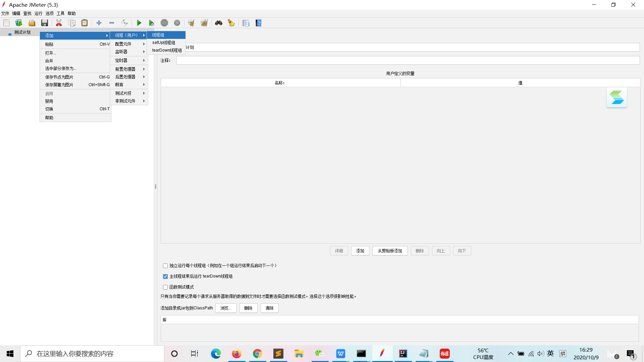The image size is (644, 362).
Task: Click the 注释 comment input field
Action: point(408,60)
